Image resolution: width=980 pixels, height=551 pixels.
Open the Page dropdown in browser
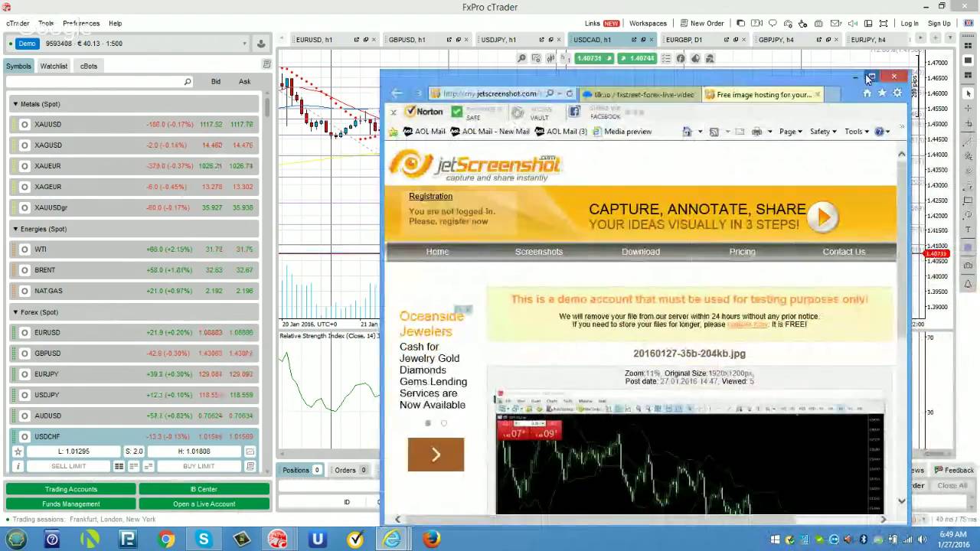[x=791, y=132]
